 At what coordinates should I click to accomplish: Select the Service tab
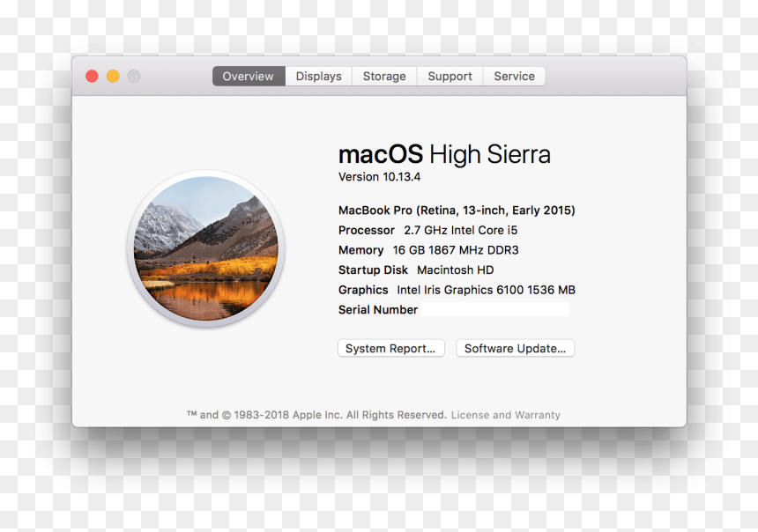point(515,77)
